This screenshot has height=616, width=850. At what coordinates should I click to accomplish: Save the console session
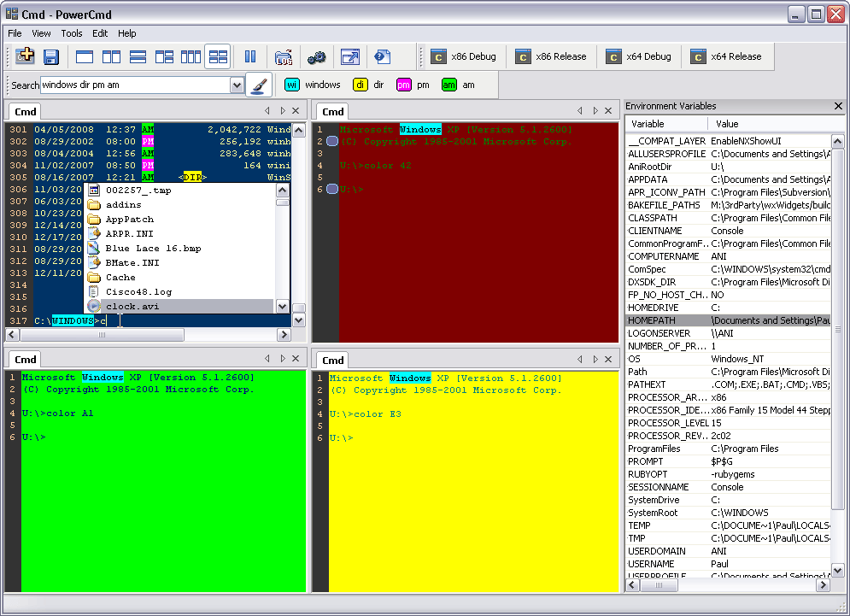pos(50,57)
